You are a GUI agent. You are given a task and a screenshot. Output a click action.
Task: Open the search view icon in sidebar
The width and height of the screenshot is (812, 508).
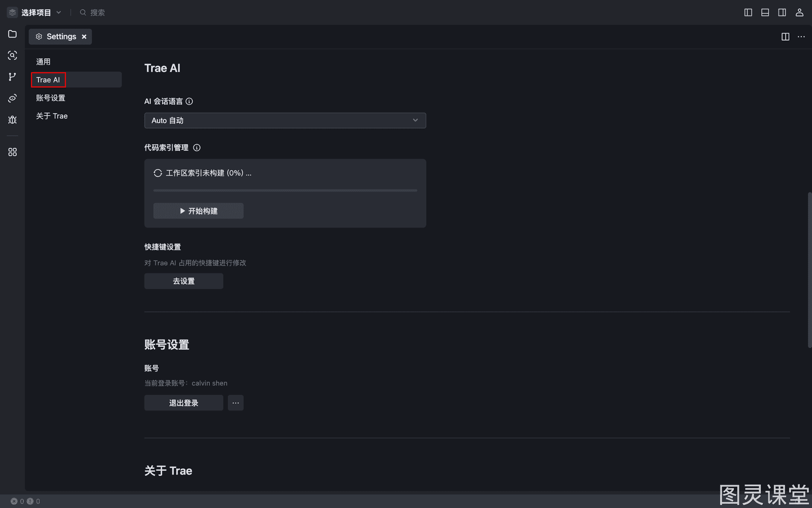[x=12, y=55]
